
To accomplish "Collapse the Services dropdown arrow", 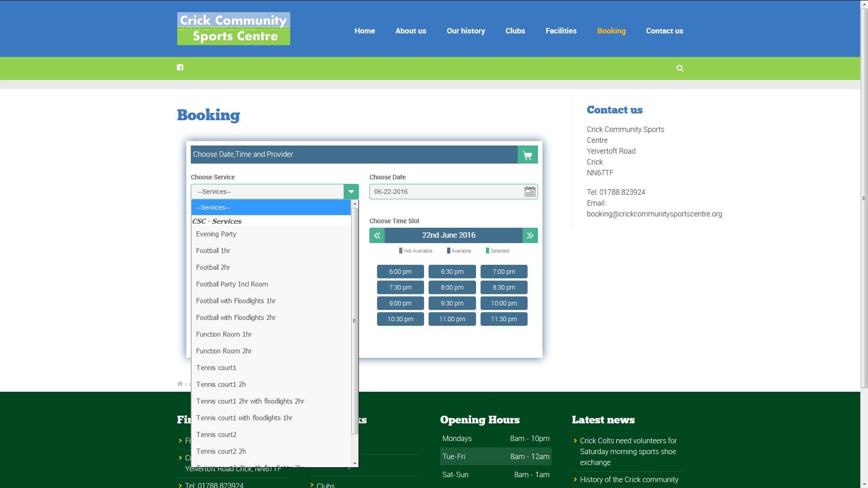I will 351,192.
